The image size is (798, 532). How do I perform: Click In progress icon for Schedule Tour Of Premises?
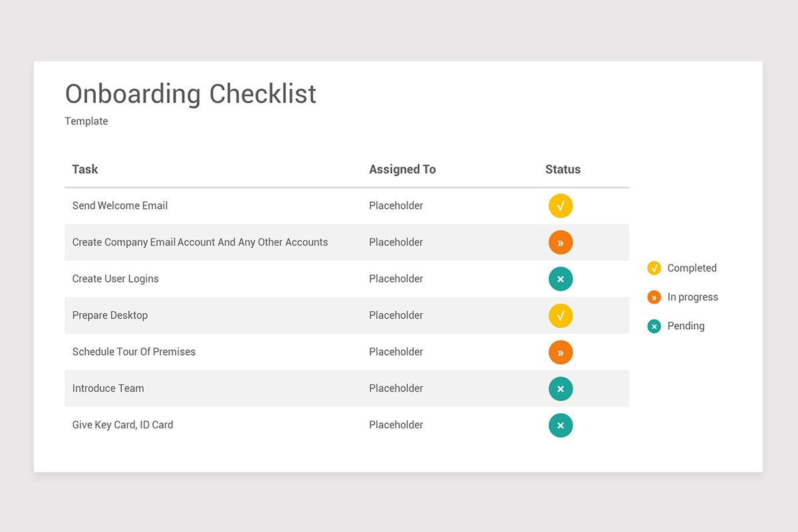(561, 352)
